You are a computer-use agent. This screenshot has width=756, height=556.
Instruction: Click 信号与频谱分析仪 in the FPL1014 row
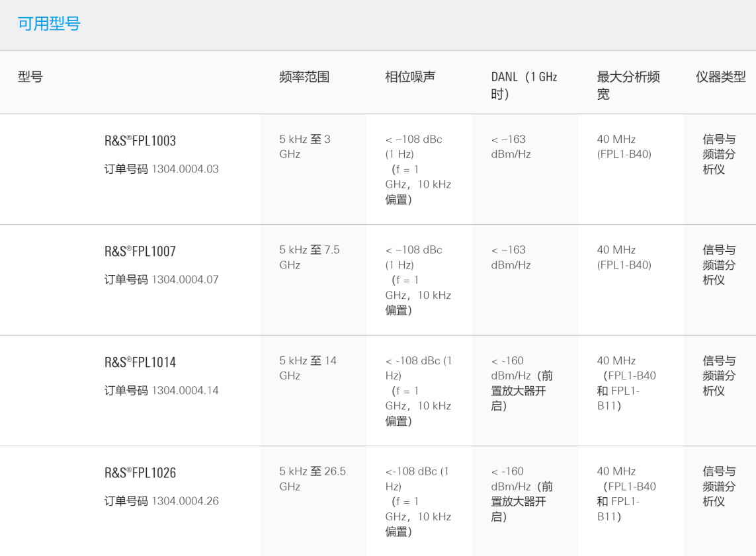click(x=719, y=376)
